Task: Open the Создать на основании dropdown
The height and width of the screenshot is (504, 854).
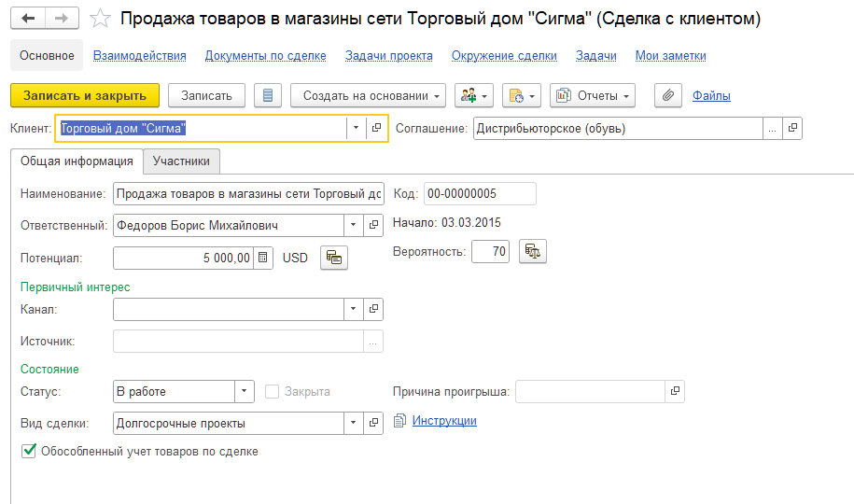Action: click(368, 95)
